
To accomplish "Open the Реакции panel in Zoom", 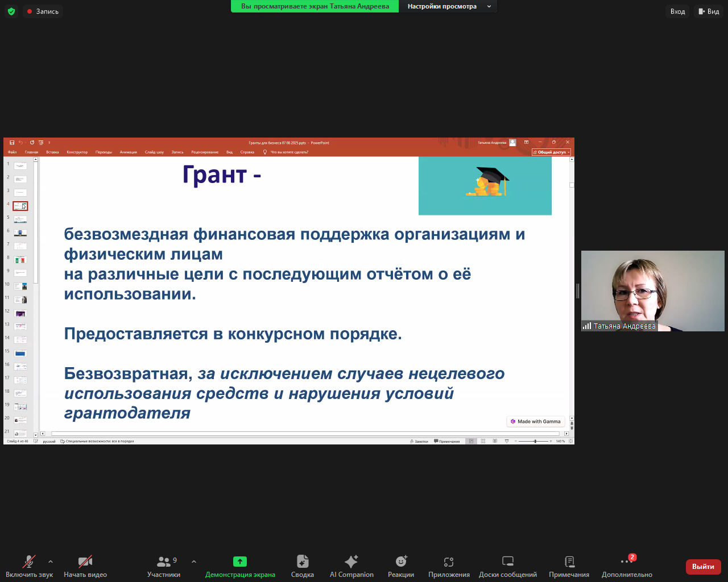I will tap(400, 566).
